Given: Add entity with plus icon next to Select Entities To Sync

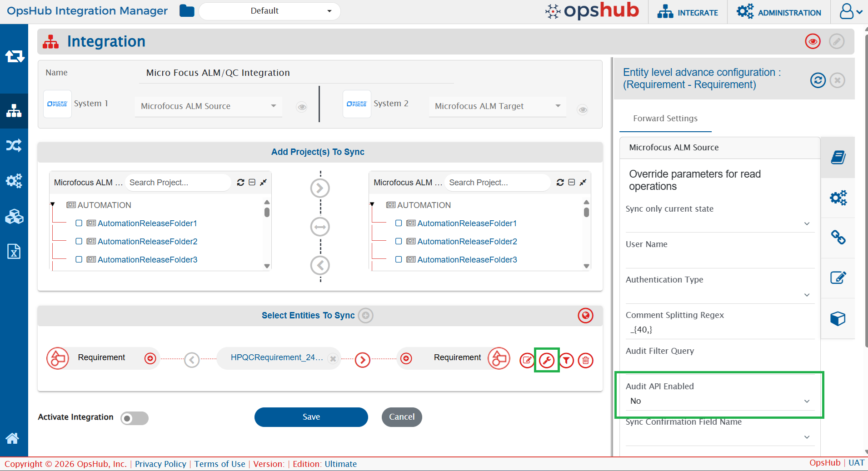Looking at the screenshot, I should 366,315.
